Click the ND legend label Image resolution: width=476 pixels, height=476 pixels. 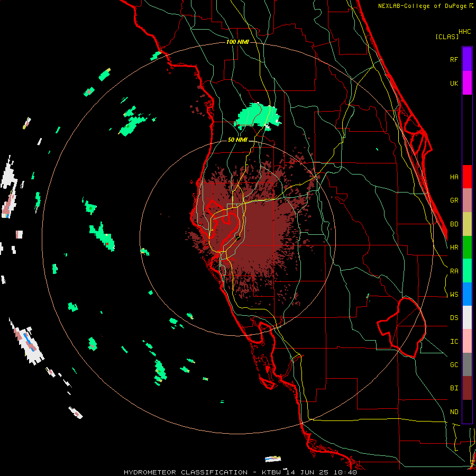[454, 412]
